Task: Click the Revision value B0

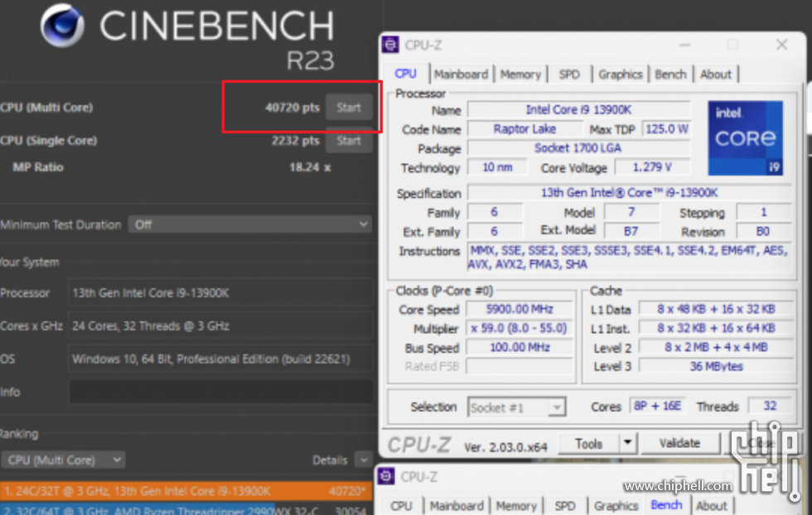Action: (x=763, y=231)
